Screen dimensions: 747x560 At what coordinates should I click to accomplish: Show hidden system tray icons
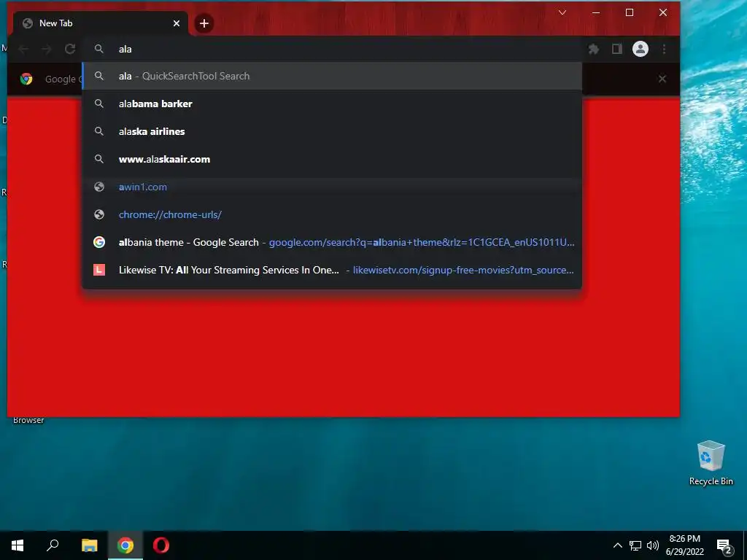click(617, 545)
